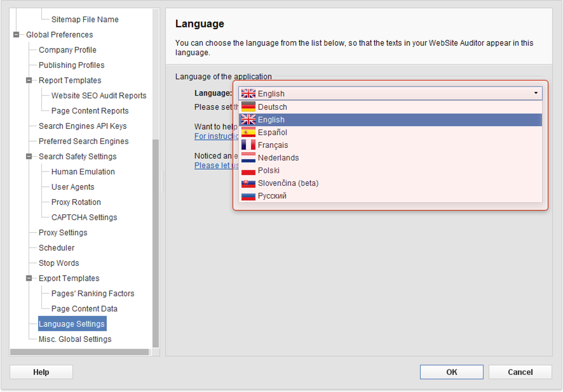The image size is (563, 392).
Task: Collapse the Global Preferences tree node
Action: click(x=16, y=35)
